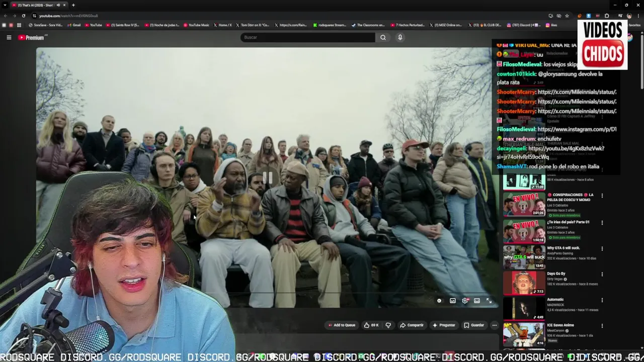Open AndyPants Gaming channel name
Image resolution: width=644 pixels, height=362 pixels.
coord(560,253)
